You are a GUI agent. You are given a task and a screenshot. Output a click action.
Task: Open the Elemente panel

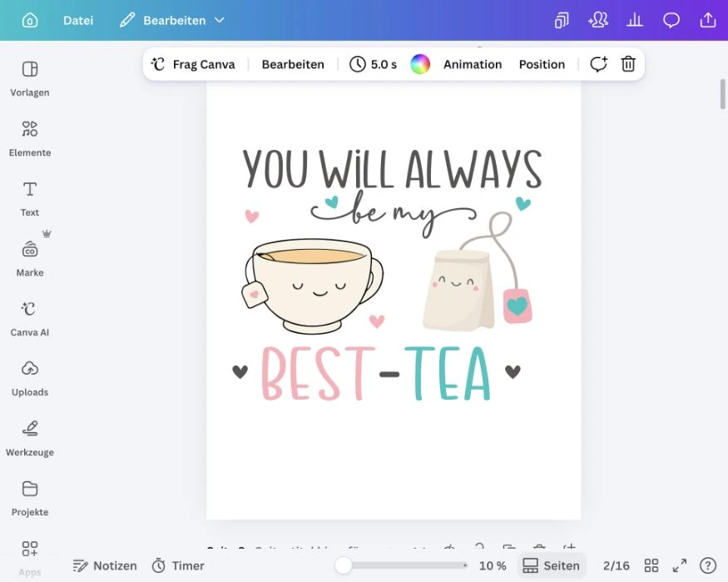pyautogui.click(x=30, y=138)
